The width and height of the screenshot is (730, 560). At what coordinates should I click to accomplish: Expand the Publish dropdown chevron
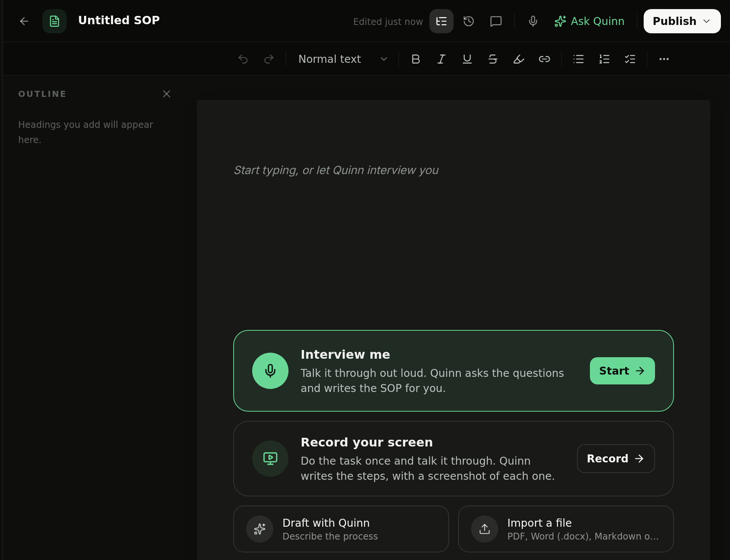click(707, 21)
